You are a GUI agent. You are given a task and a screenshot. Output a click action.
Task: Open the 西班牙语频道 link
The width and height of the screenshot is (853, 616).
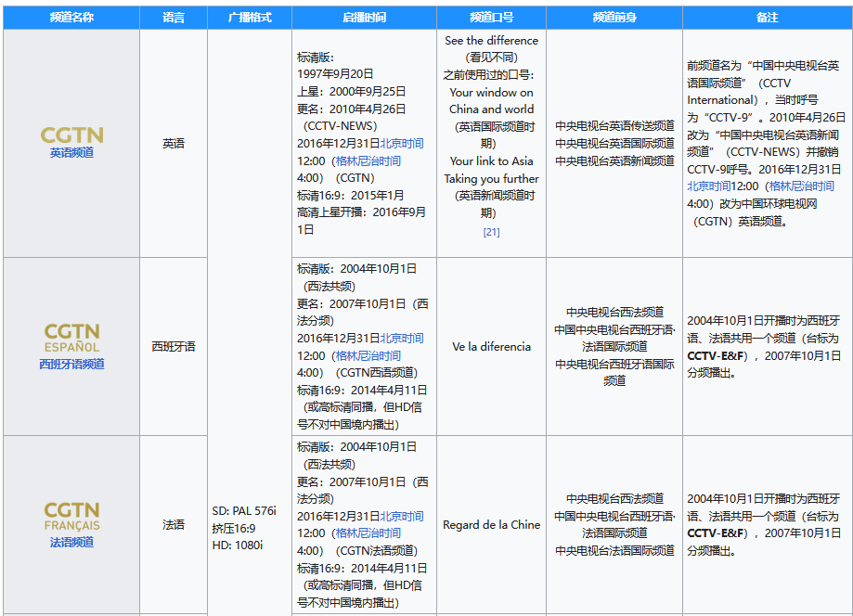71,365
